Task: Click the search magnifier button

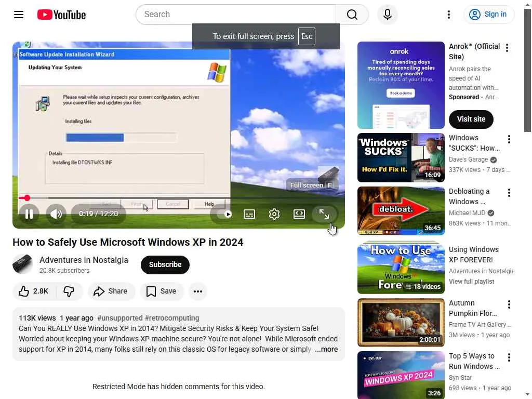Action: pos(352,15)
